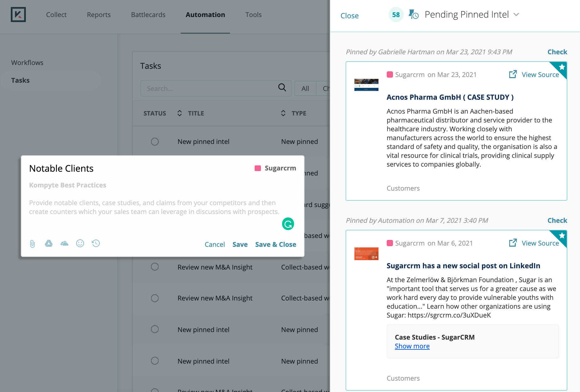The height and width of the screenshot is (392, 580).
Task: Open the Automation menu
Action: tap(205, 15)
